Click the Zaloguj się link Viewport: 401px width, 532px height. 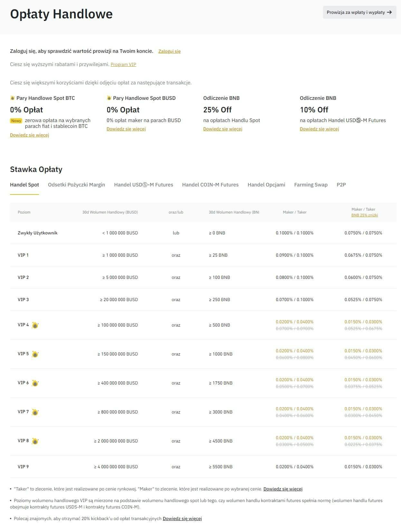click(x=169, y=51)
